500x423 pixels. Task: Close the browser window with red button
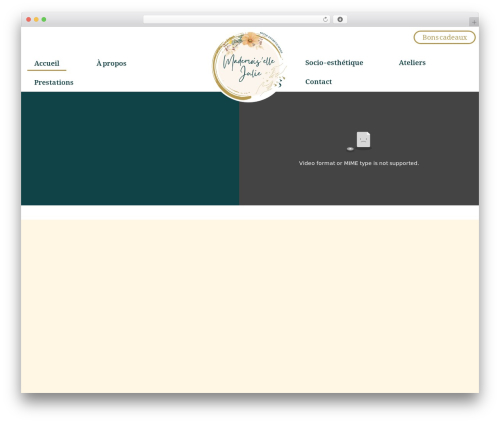tap(29, 19)
